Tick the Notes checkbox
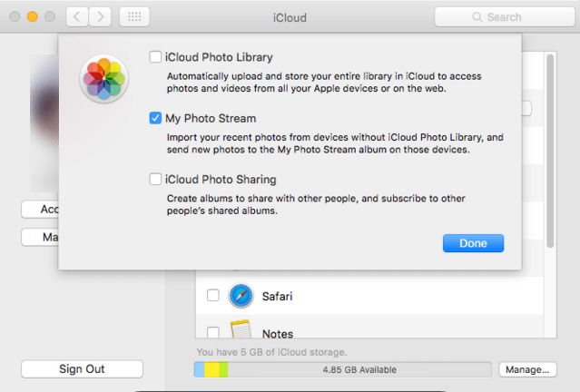Image resolution: width=580 pixels, height=392 pixels. pos(213,332)
